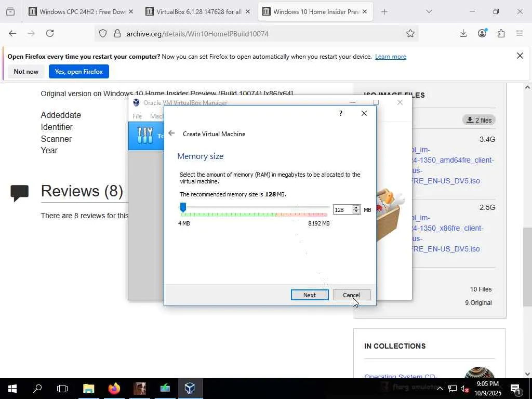Click the page vertical scrollbar
The height and width of the screenshot is (399, 532).
(x=527, y=267)
